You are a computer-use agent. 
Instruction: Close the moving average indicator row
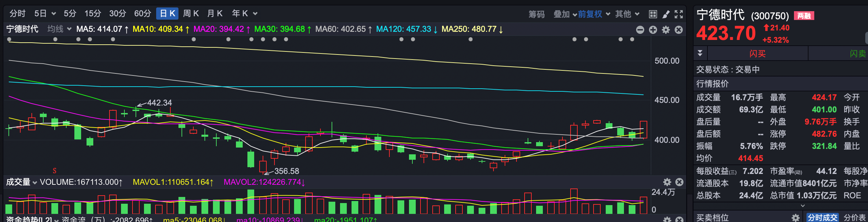tap(679, 30)
